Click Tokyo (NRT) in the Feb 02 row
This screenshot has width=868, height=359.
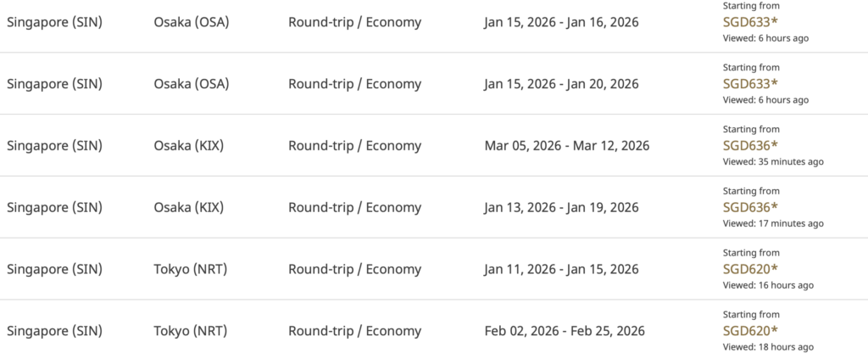191,331
